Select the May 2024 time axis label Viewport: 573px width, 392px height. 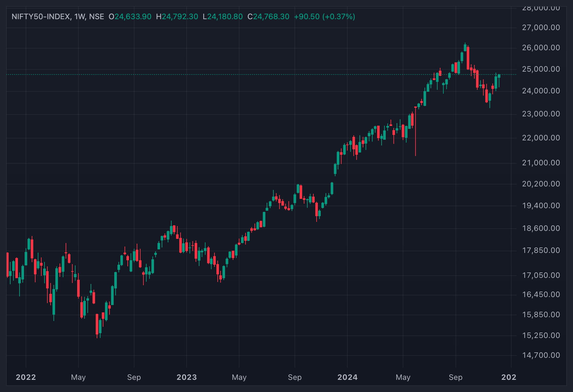(403, 377)
